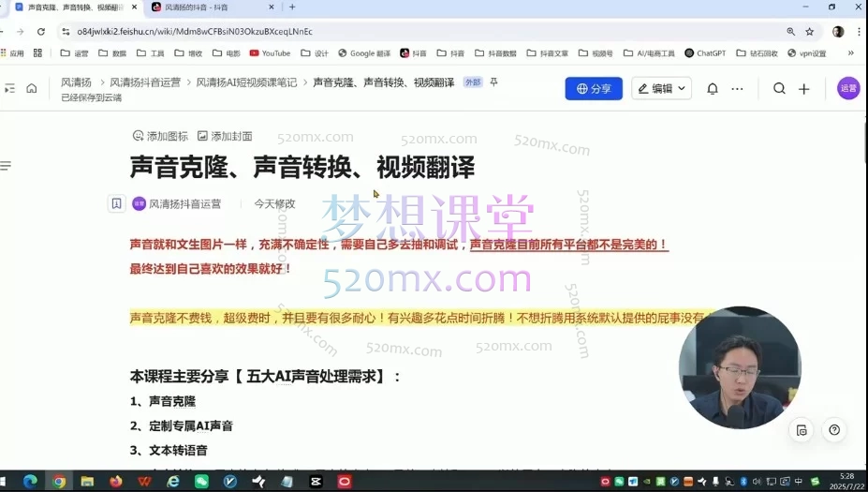
Task: Close the 声音克隆 tab
Action: 134,7
